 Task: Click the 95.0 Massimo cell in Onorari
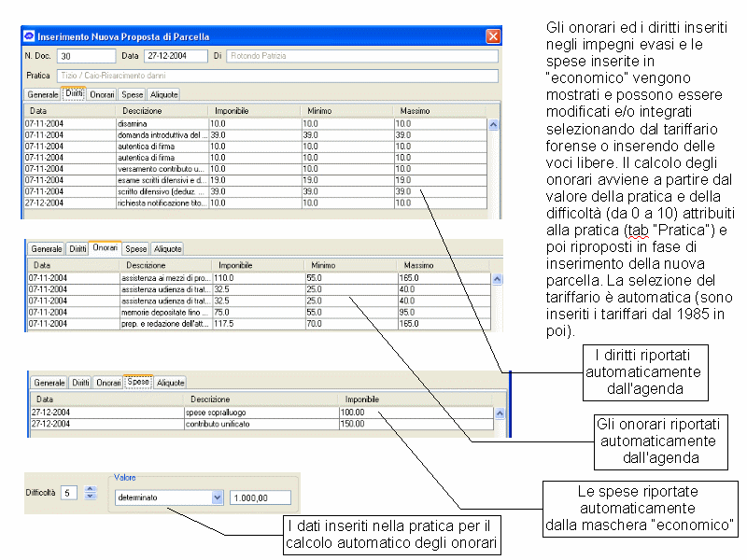click(x=444, y=313)
